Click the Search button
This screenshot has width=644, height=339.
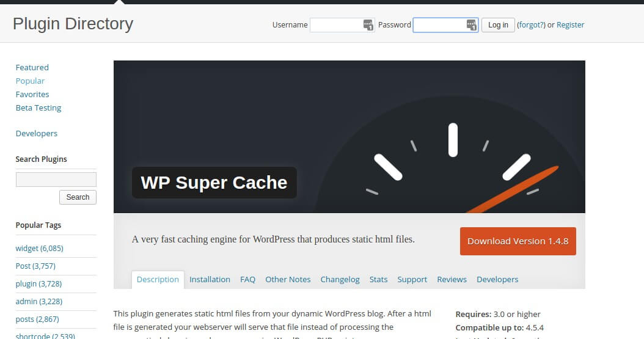78,197
